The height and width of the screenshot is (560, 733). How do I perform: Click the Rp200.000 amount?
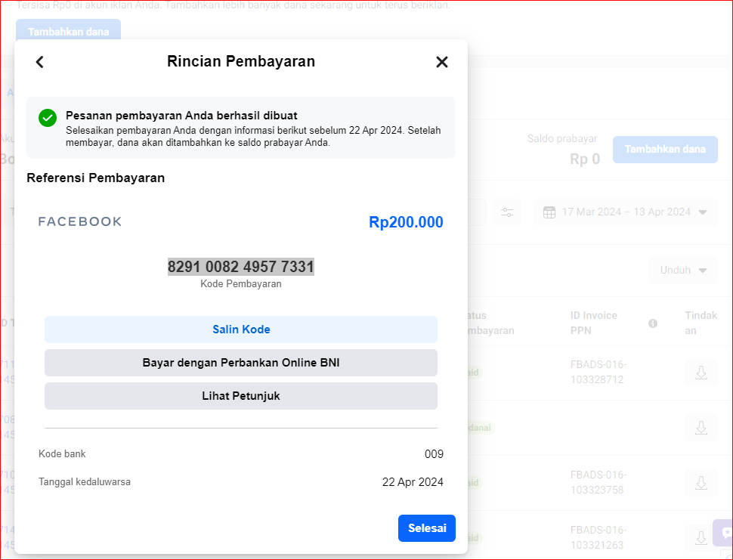(406, 222)
